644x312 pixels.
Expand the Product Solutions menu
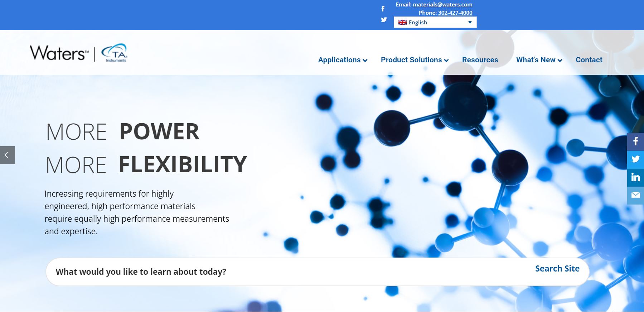[415, 60]
